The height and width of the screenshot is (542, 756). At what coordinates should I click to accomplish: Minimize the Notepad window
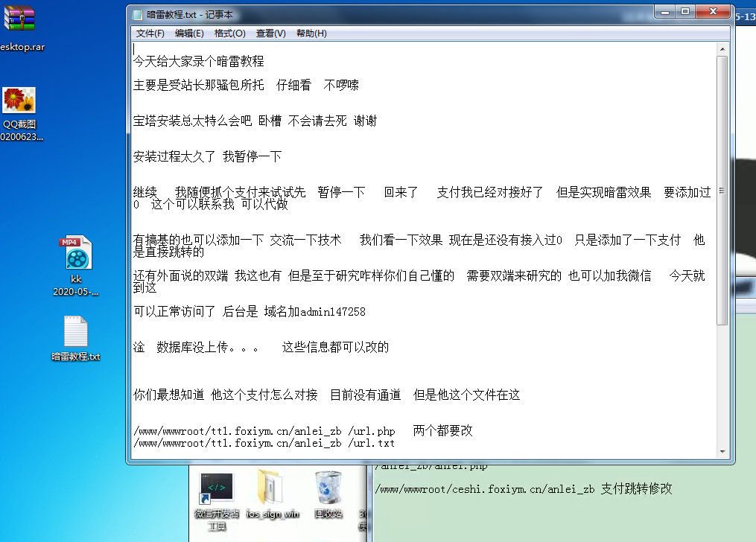pos(665,12)
